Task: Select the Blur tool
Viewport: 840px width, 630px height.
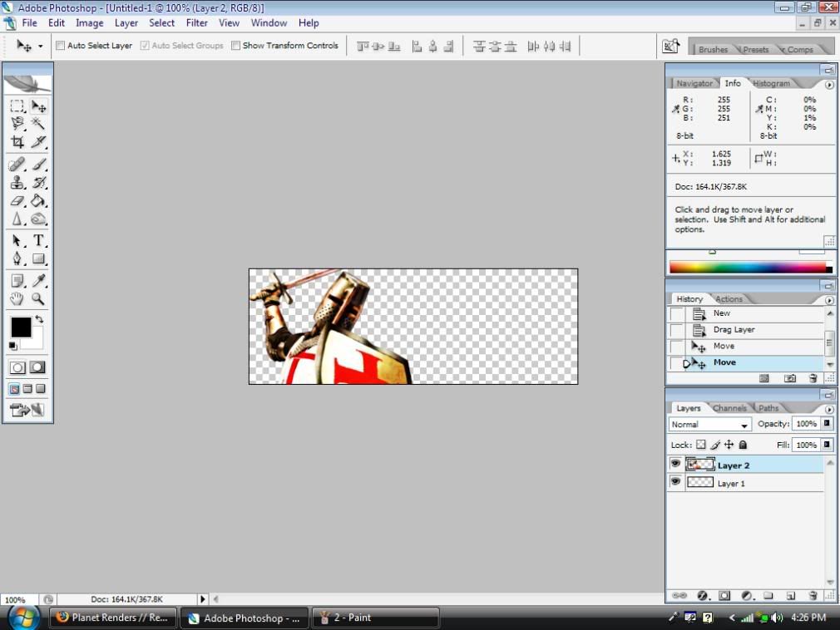Action: (x=17, y=219)
